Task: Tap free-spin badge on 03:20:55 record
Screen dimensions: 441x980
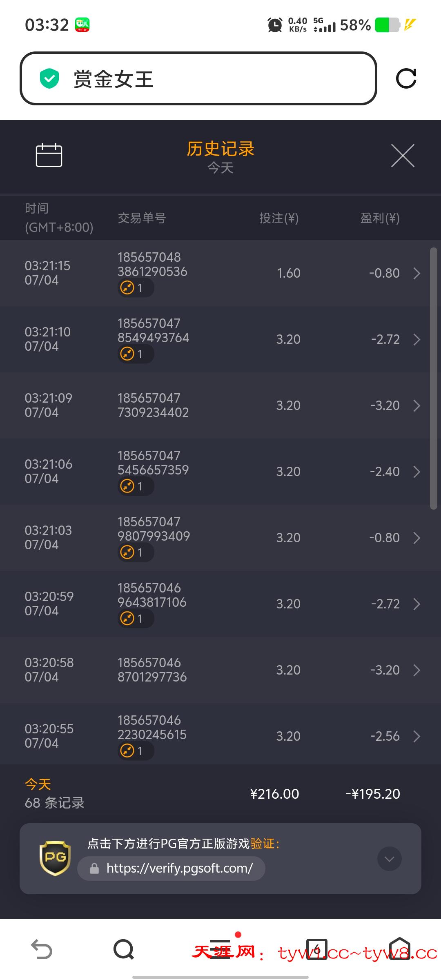Action: [x=136, y=751]
